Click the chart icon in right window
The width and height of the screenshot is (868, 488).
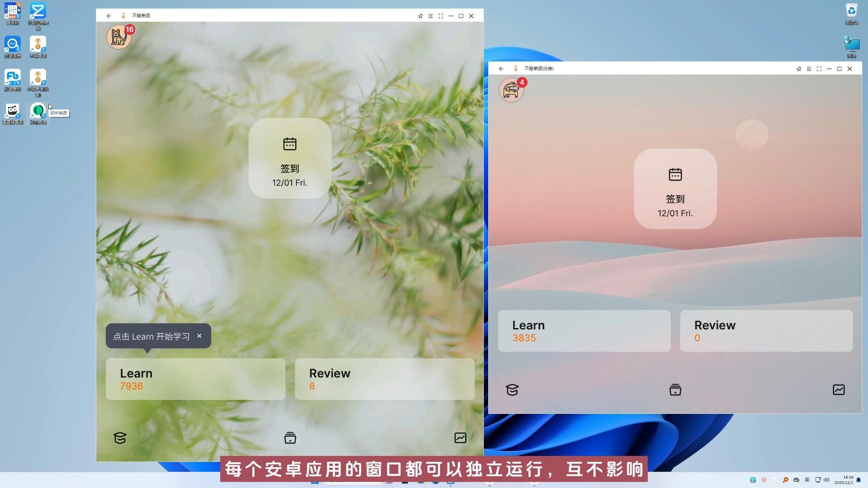[x=839, y=389]
